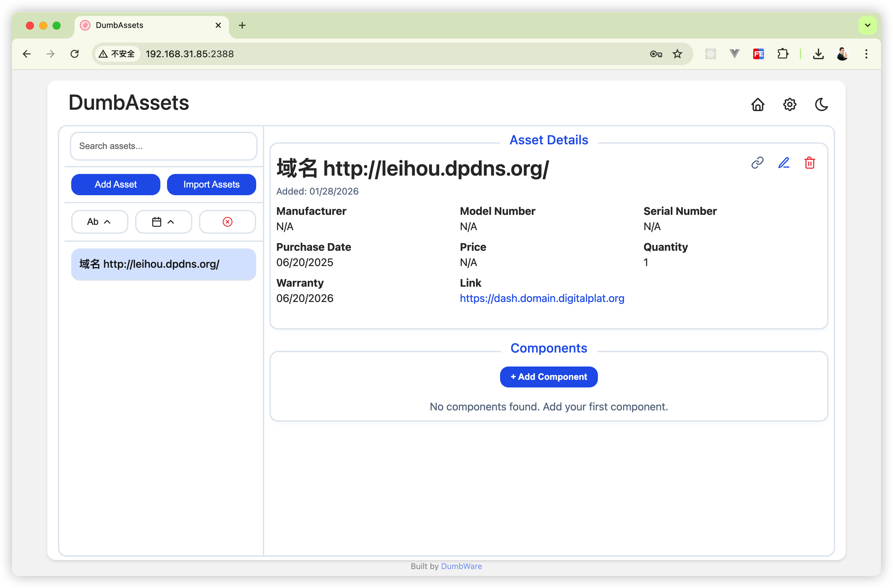Open the dash.domain.digitalplat.org link
The image size is (893, 588).
542,298
